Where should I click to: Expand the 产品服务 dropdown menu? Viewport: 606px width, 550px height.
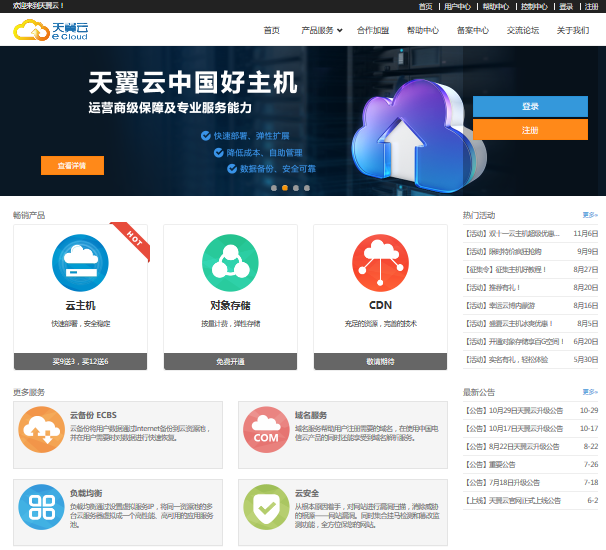click(322, 30)
